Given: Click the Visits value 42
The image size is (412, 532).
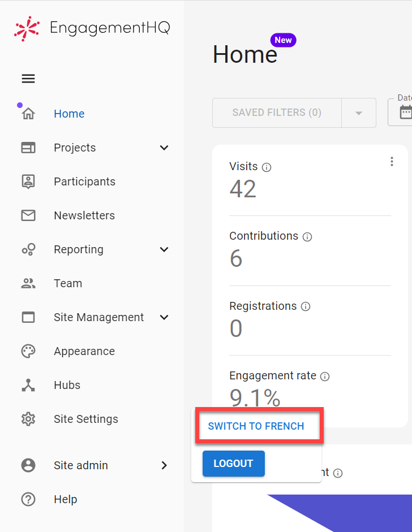Looking at the screenshot, I should pyautogui.click(x=243, y=189).
